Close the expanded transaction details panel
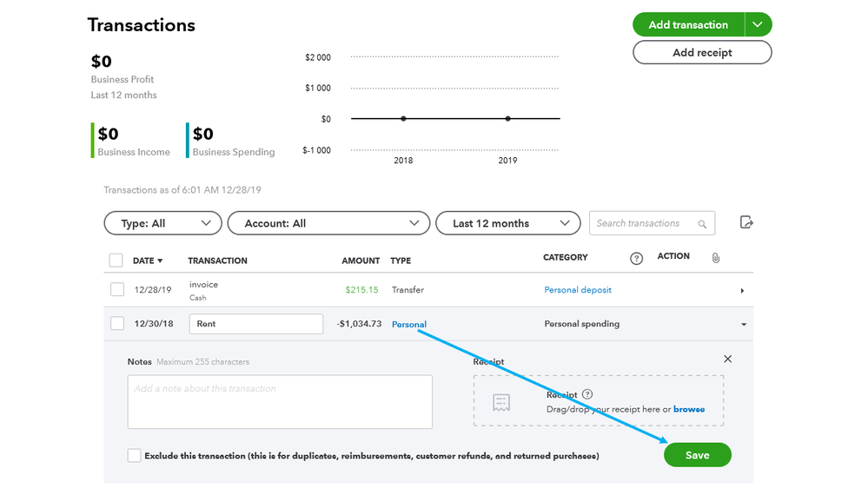 pos(727,359)
